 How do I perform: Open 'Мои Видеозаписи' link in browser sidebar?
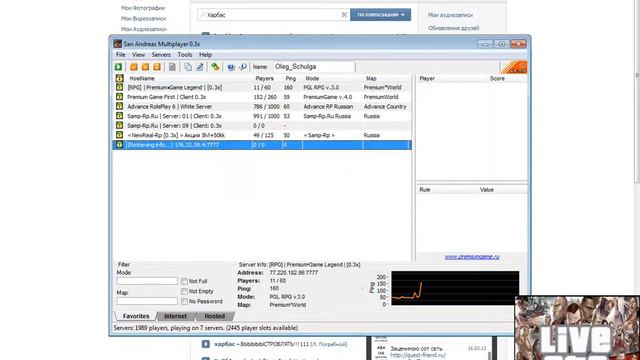pyautogui.click(x=144, y=18)
